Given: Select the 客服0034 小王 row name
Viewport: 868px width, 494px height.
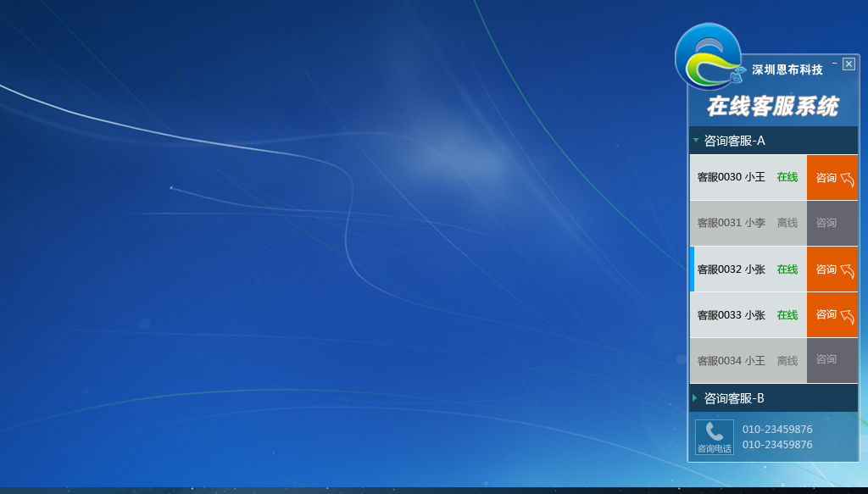Looking at the screenshot, I should tap(731, 361).
